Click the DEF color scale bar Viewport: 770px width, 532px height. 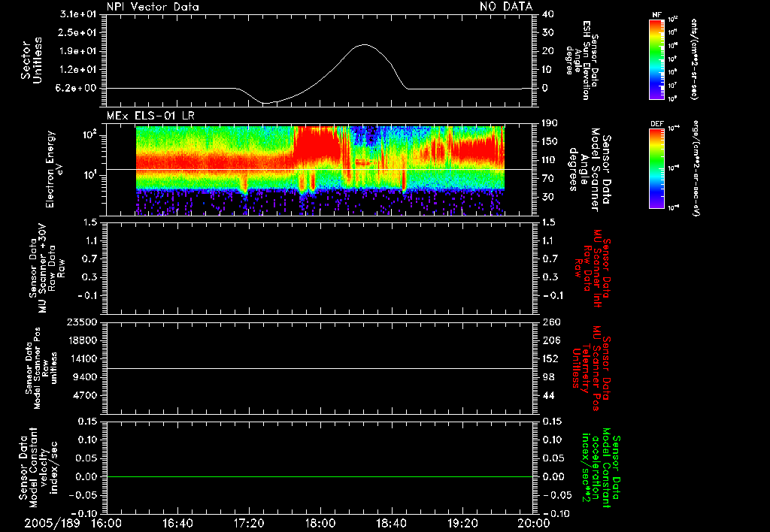click(657, 168)
